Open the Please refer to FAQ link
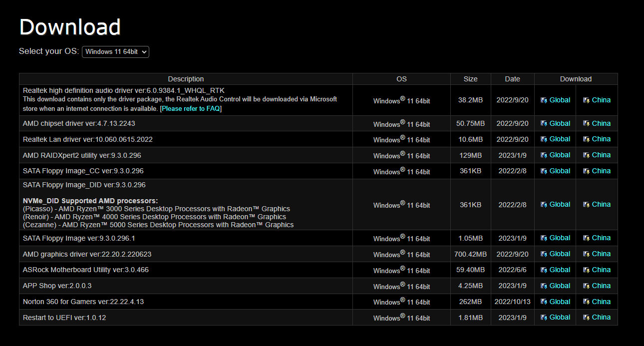Image resolution: width=644 pixels, height=346 pixels. [191, 108]
